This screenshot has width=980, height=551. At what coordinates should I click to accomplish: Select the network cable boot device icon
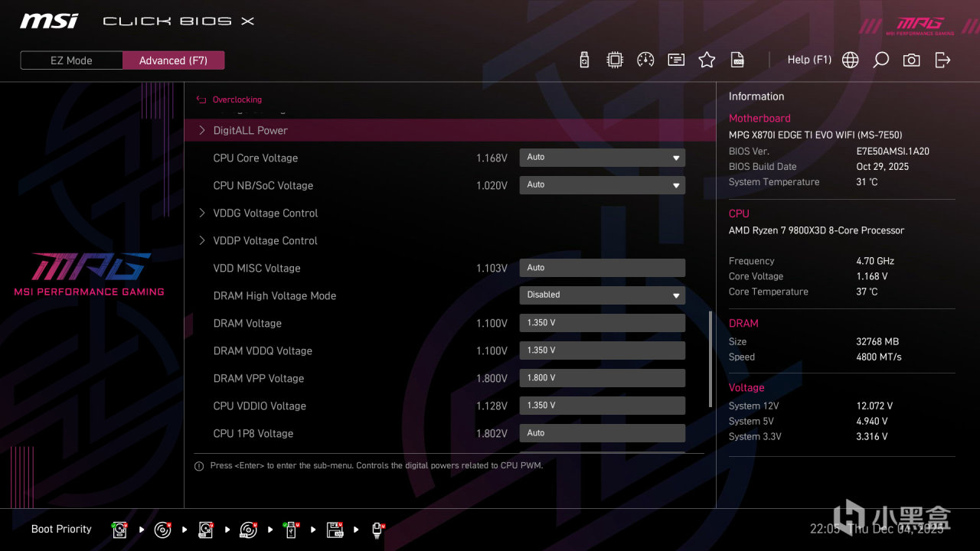coord(377,530)
